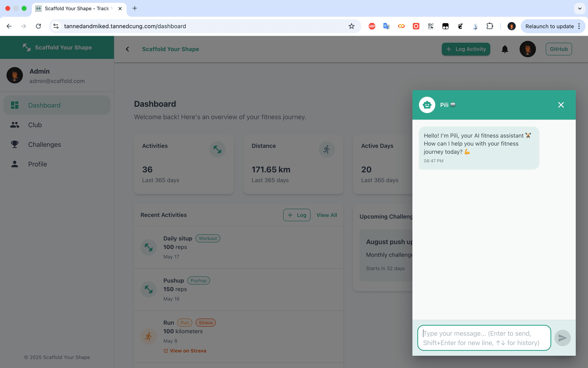
Task: Click the Daily situp workout icon
Action: [x=148, y=247]
